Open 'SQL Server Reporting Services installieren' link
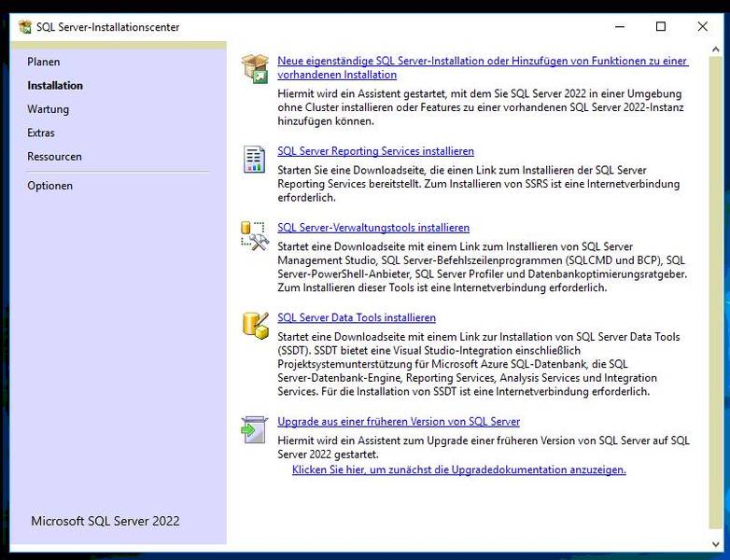 tap(375, 151)
